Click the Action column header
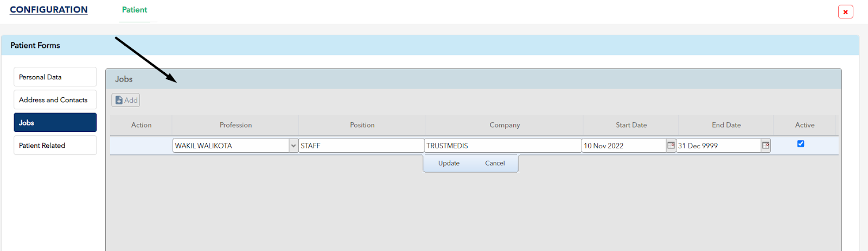 click(x=141, y=125)
